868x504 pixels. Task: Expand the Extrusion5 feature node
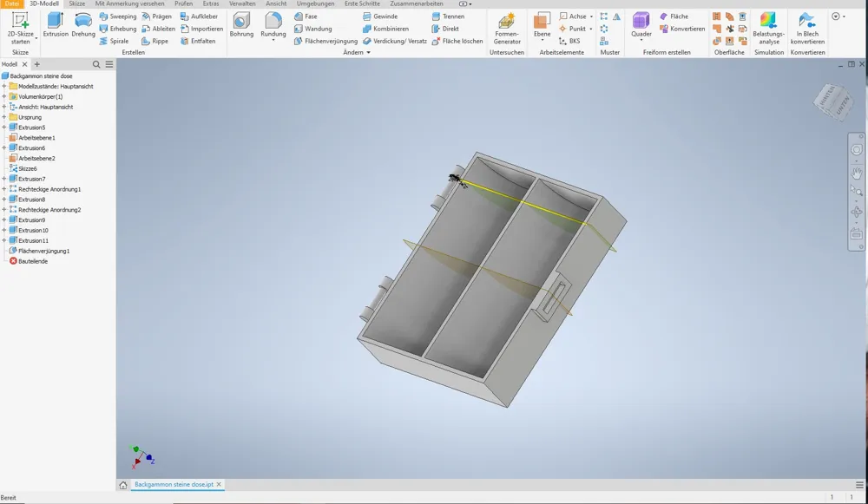pos(4,128)
